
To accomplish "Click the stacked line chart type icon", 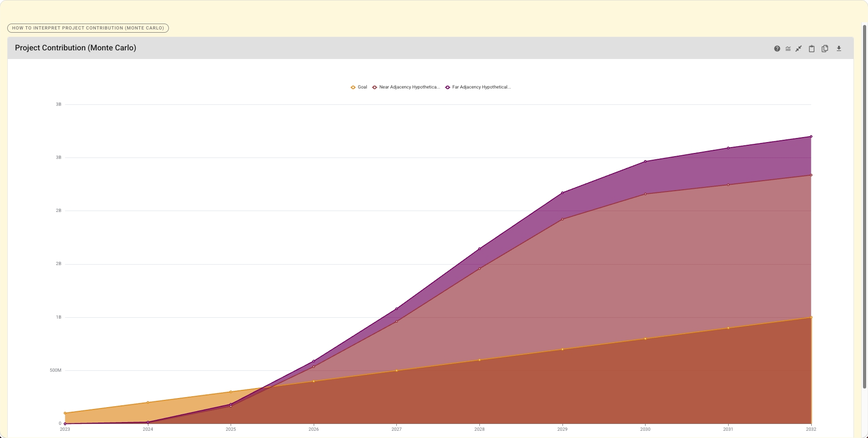I will tap(788, 49).
